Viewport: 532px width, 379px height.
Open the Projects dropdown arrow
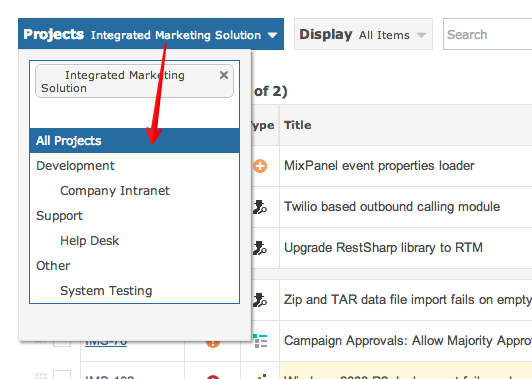[272, 35]
